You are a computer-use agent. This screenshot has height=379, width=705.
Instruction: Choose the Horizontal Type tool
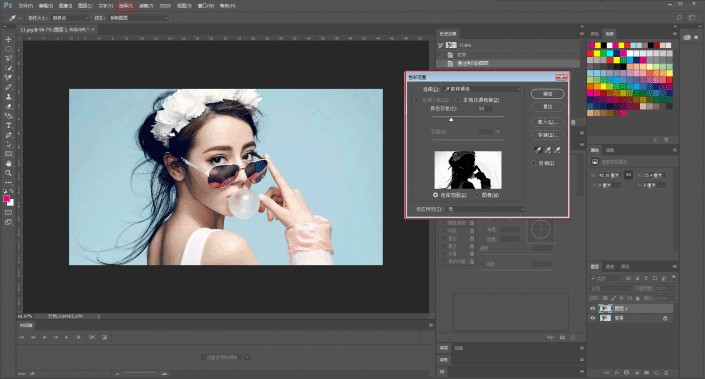8,125
